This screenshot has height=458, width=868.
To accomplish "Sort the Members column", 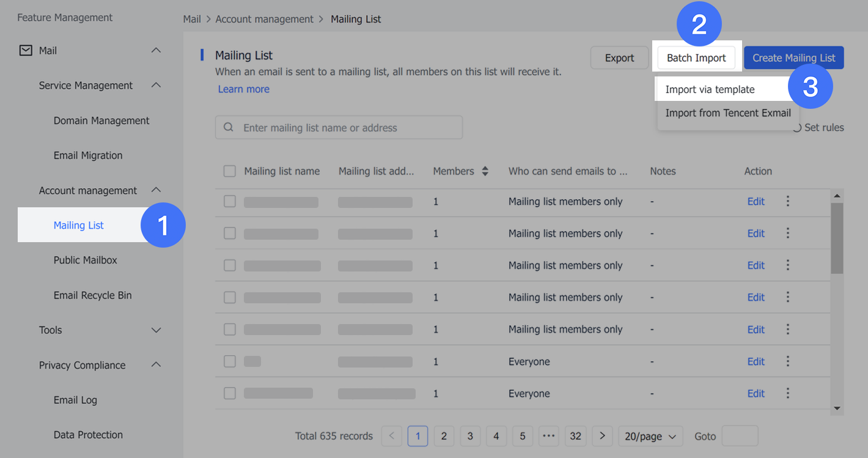I will (485, 171).
